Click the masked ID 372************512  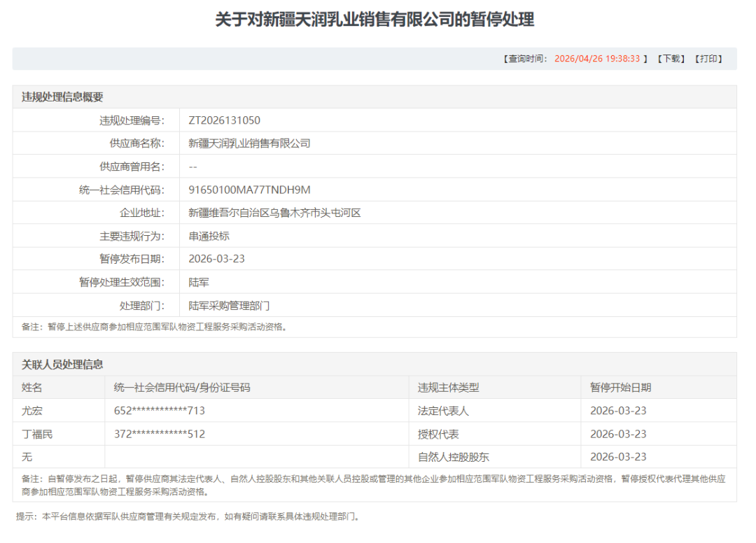click(160, 434)
